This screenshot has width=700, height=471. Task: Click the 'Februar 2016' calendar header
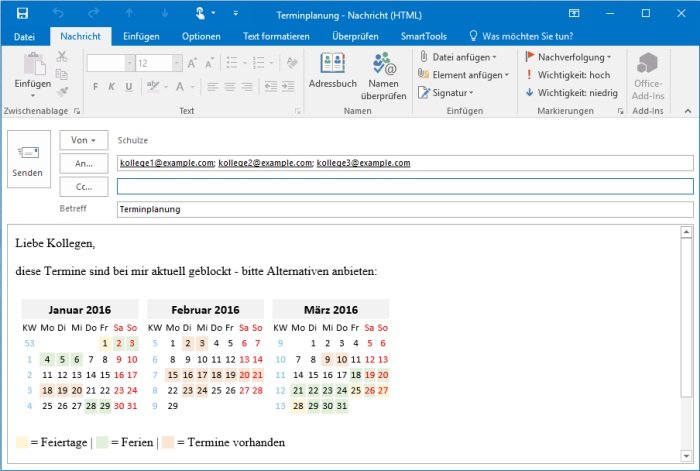click(x=205, y=309)
